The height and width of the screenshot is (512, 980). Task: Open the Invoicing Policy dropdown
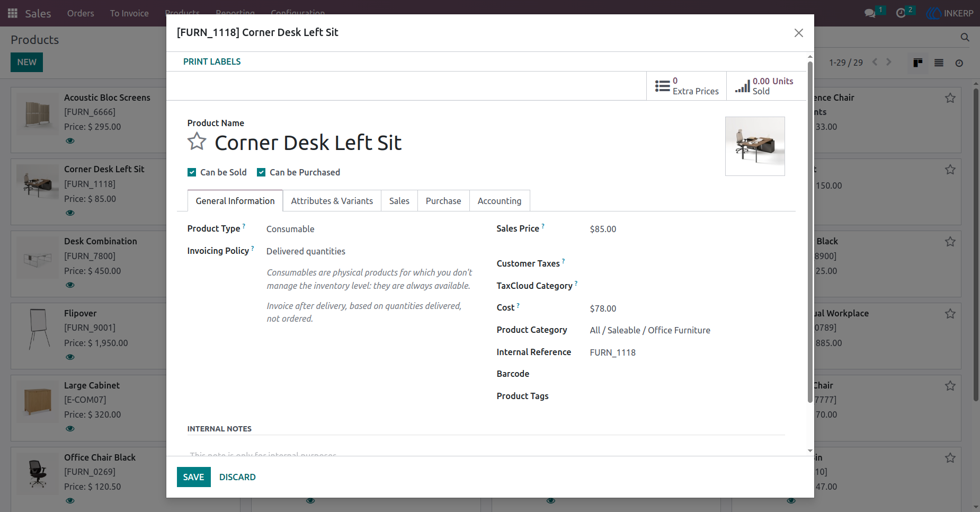pyautogui.click(x=371, y=251)
